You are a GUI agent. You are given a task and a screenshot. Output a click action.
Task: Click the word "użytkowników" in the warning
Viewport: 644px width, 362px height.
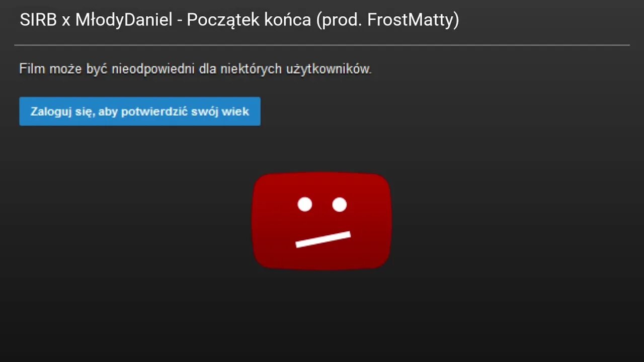tap(329, 69)
